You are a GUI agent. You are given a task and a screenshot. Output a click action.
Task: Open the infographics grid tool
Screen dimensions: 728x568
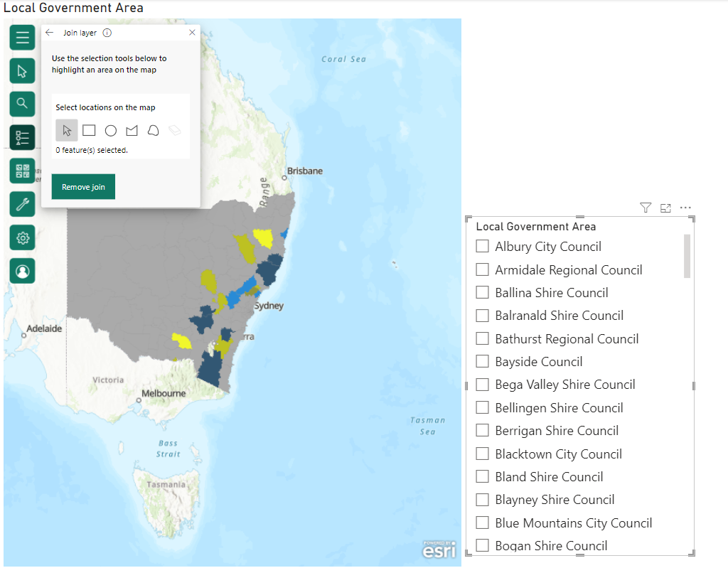(22, 171)
